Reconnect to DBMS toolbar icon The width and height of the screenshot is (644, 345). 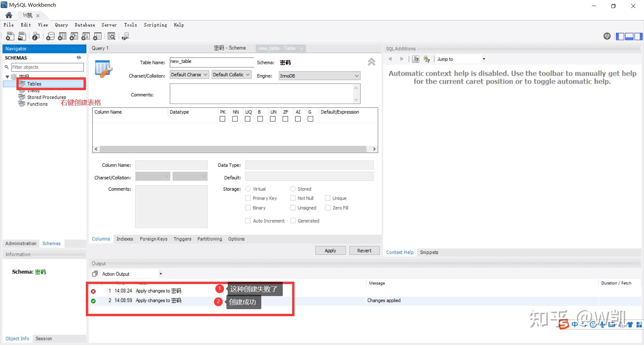[x=125, y=36]
